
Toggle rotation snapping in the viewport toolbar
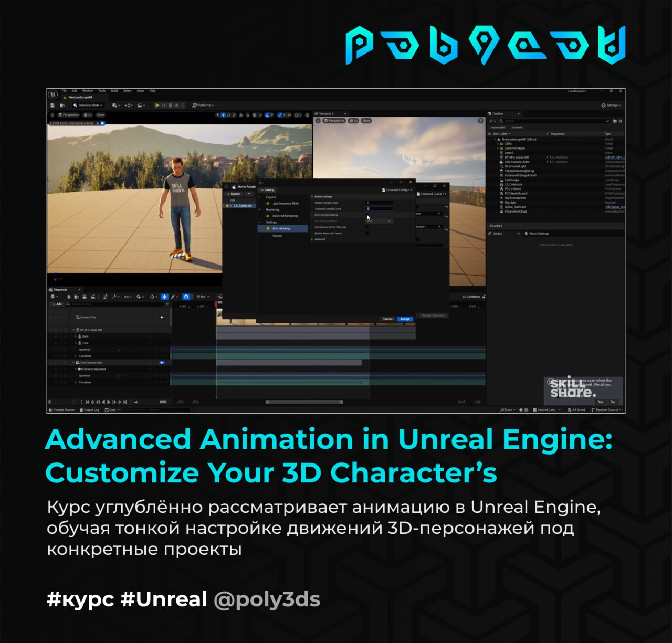coord(267,115)
